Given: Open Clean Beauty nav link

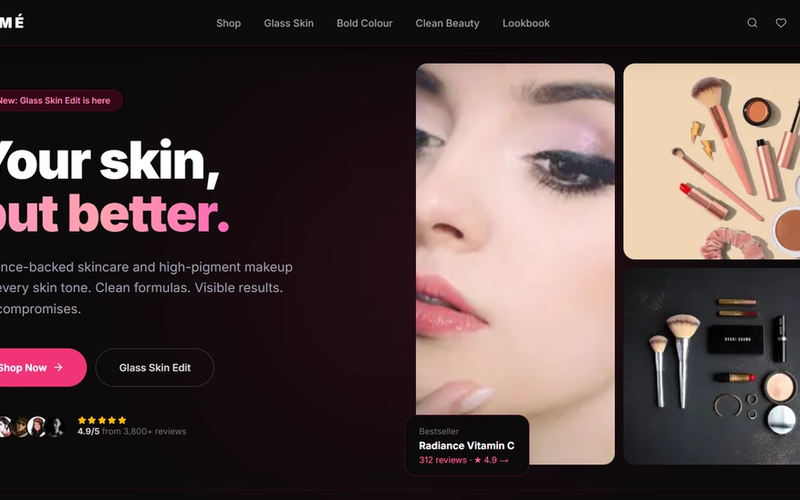Looking at the screenshot, I should (447, 23).
